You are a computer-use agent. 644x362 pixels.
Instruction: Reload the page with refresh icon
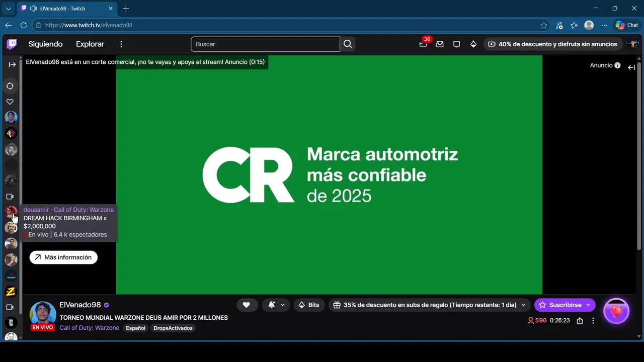click(x=24, y=25)
